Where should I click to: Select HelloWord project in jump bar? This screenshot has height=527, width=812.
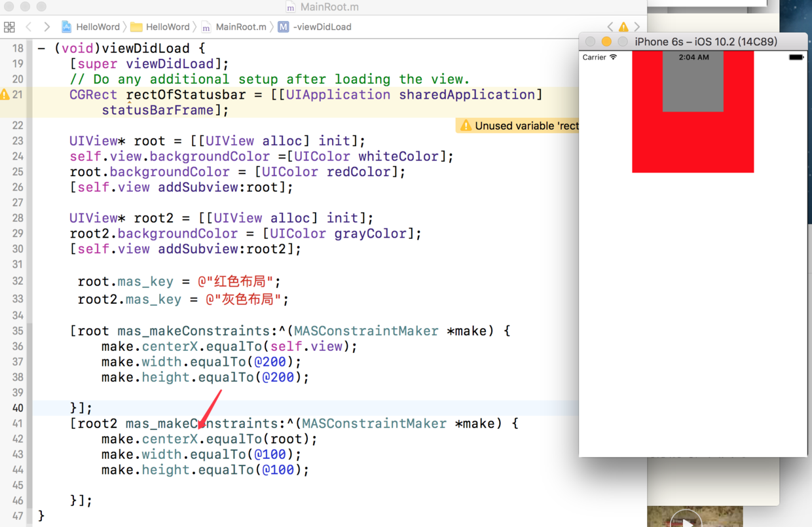coord(91,27)
